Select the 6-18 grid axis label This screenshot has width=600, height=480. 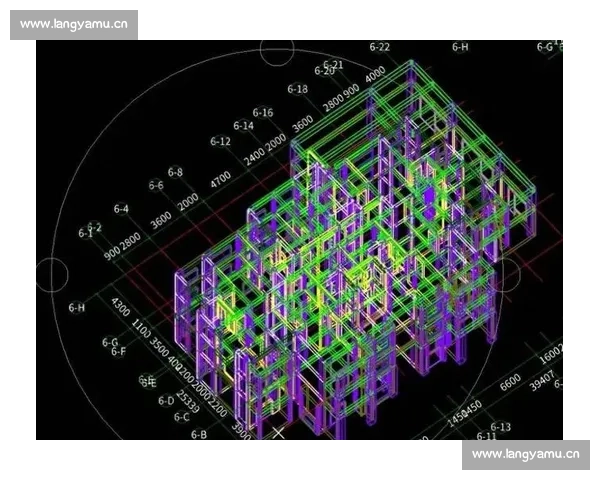[x=298, y=89]
